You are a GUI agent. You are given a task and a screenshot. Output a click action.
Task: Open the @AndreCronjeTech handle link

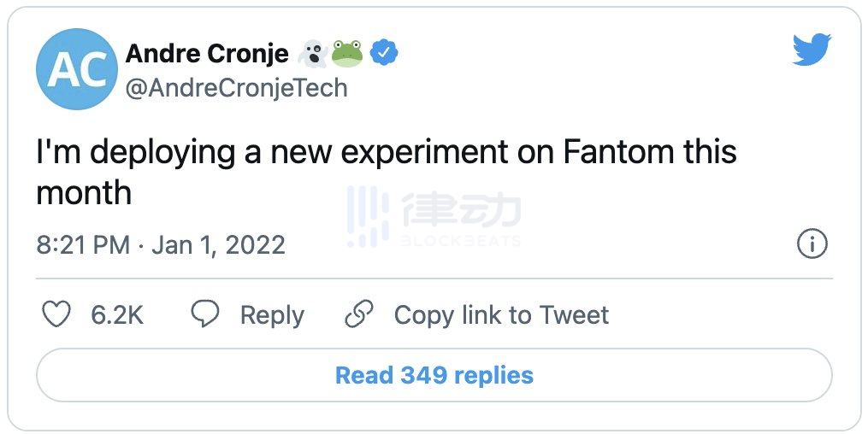[x=236, y=88]
